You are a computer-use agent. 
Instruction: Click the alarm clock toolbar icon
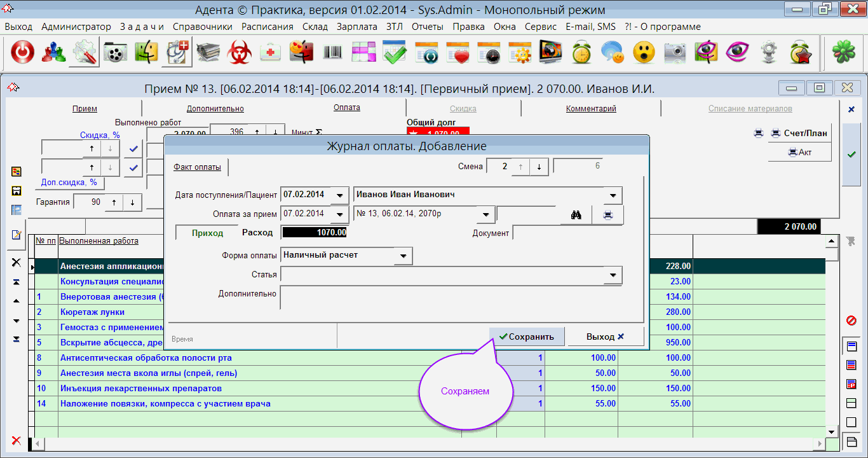(x=581, y=53)
